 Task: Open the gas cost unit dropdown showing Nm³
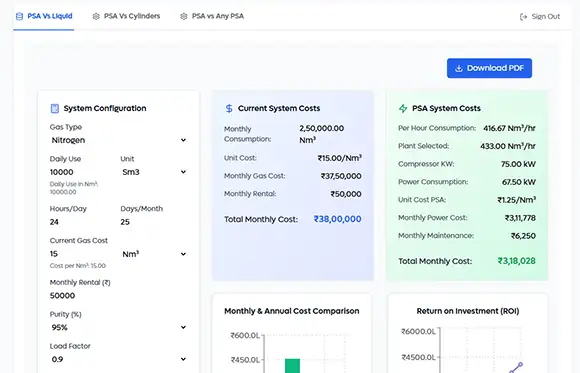[x=154, y=254]
